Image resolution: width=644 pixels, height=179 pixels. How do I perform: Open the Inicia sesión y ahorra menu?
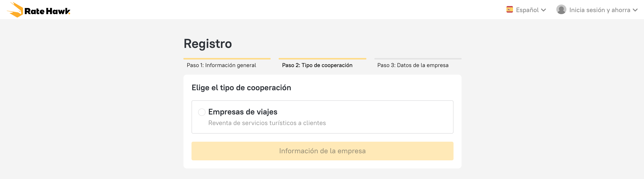[599, 10]
